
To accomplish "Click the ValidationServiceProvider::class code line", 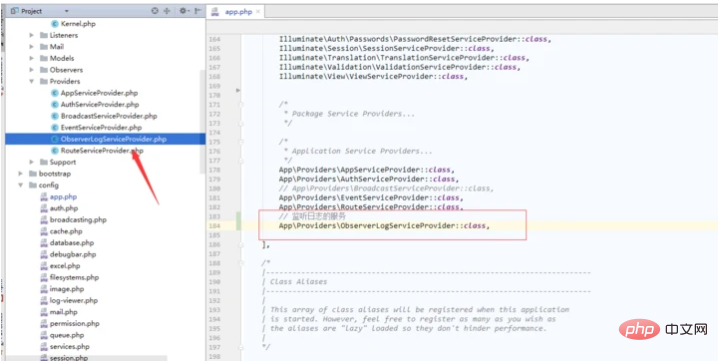I will point(400,67).
